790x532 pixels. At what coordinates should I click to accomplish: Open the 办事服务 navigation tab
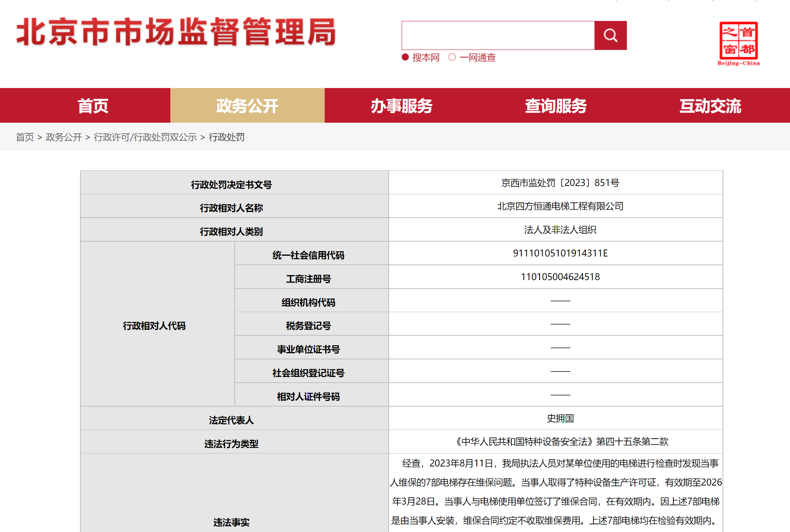pyautogui.click(x=402, y=106)
